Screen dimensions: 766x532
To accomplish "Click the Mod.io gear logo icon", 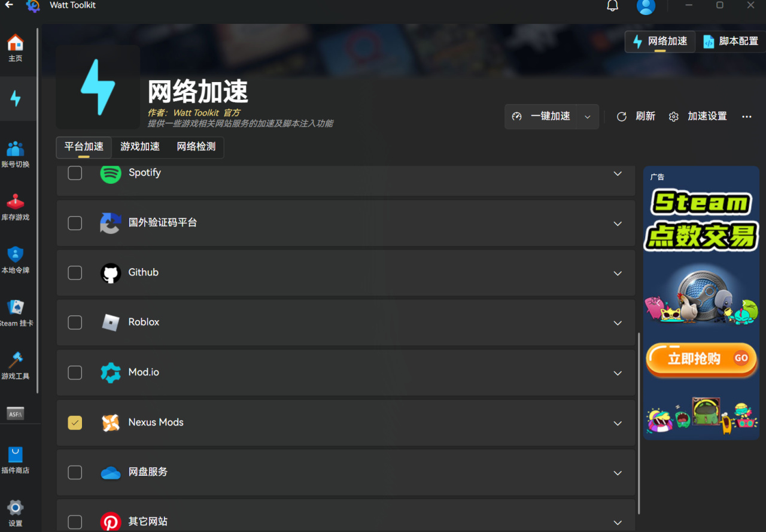I will tap(111, 373).
